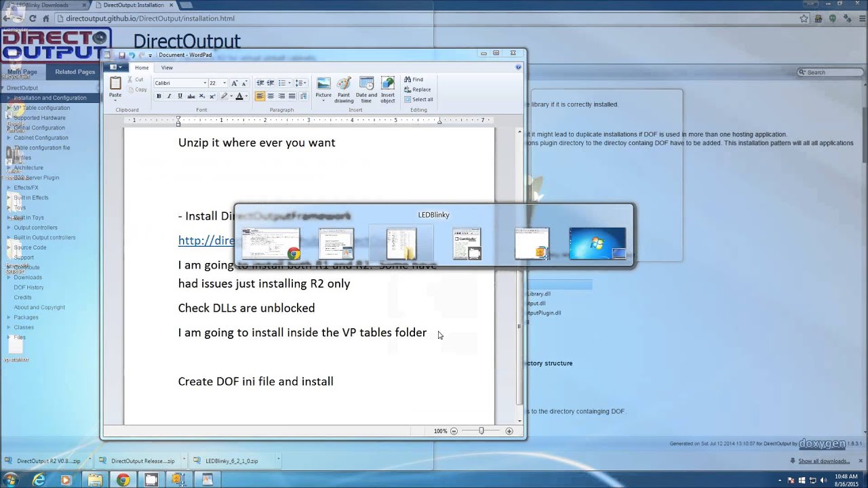Copy the selection in WordPad
Viewport: 868px width, 488px height.
(x=136, y=89)
